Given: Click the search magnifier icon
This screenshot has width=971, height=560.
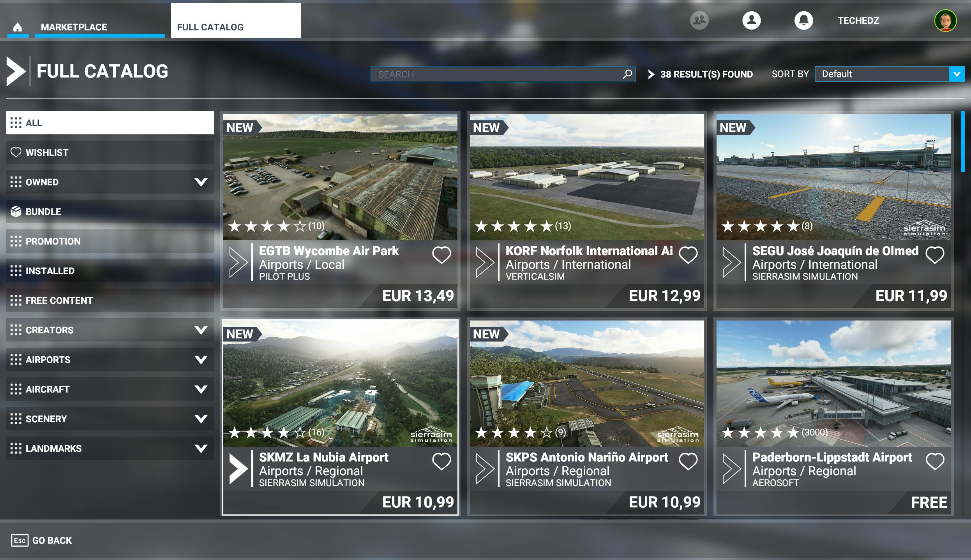Looking at the screenshot, I should [628, 74].
